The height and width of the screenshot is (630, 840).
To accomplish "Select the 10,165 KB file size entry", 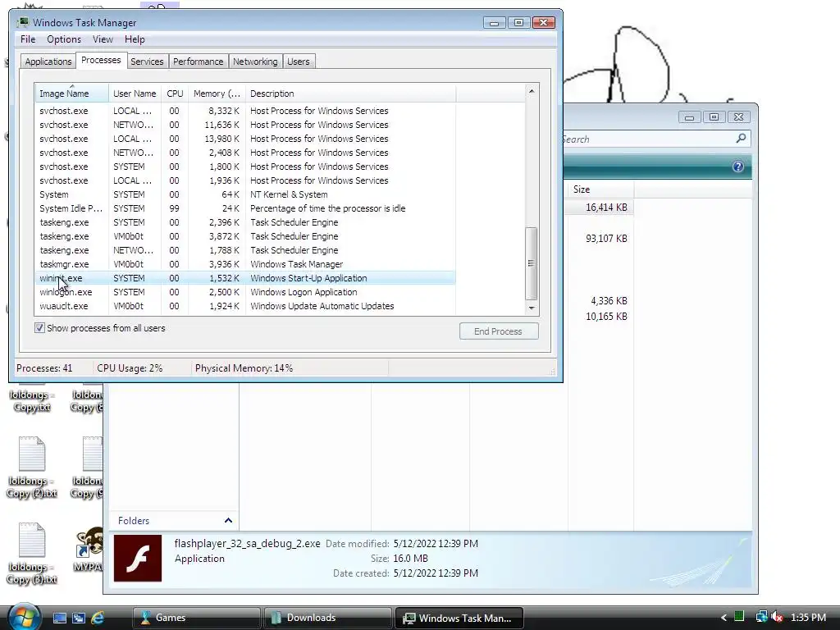I will 606,316.
